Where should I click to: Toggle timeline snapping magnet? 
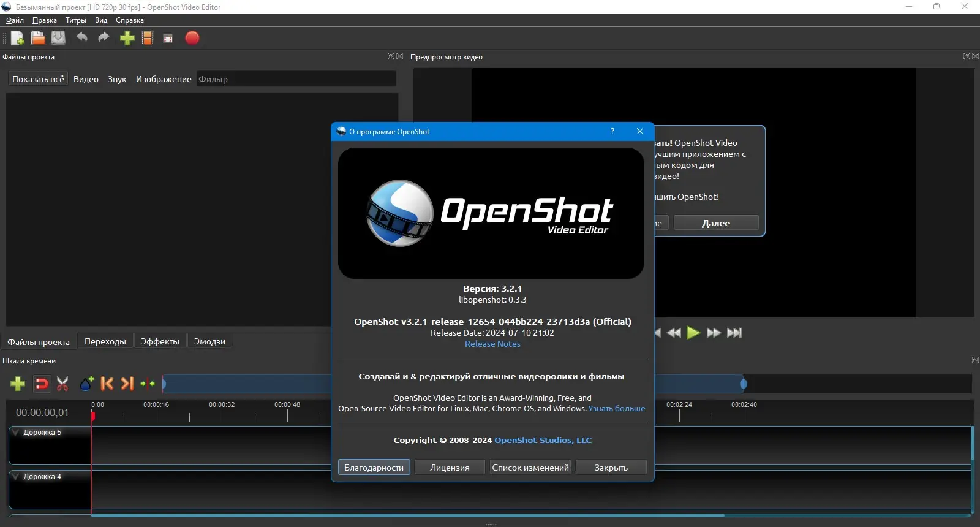42,384
